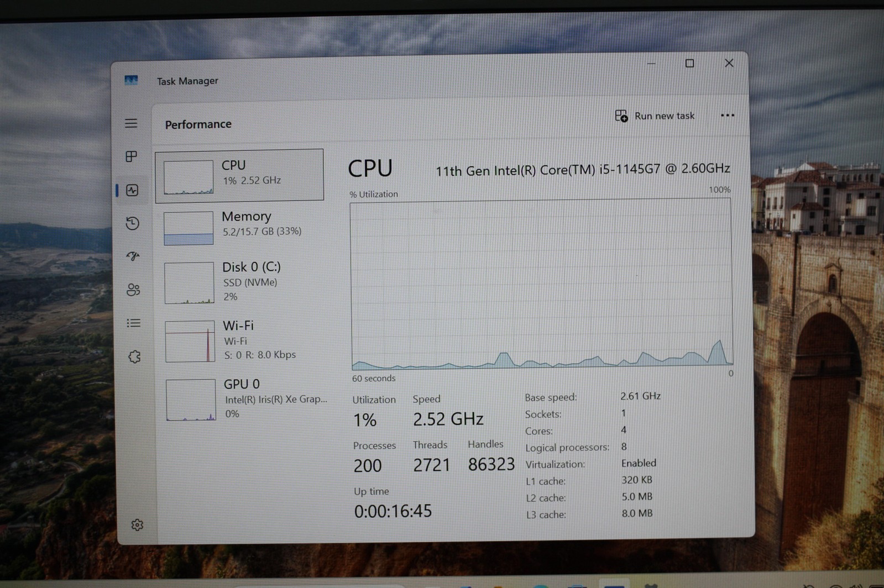Image resolution: width=884 pixels, height=588 pixels.
Task: Minimize the Task Manager window
Action: pos(651,64)
